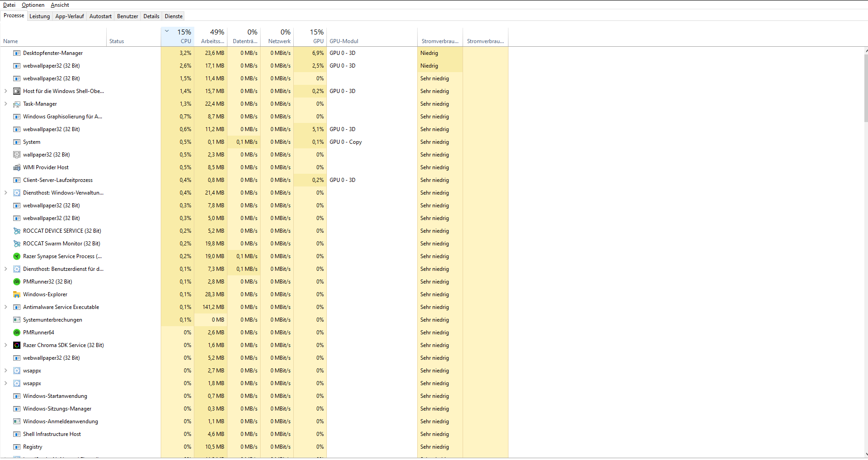Screen dimensions: 868x460
Task: Click the Windows-Explorer folder icon
Action: pyautogui.click(x=17, y=294)
